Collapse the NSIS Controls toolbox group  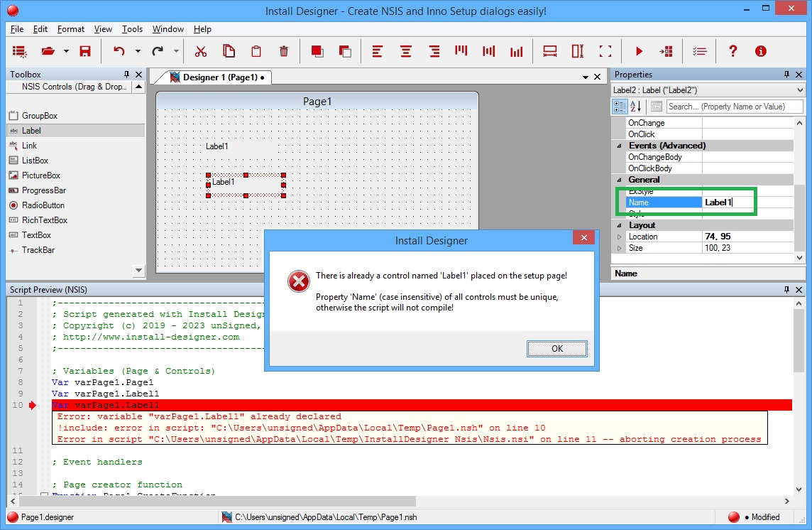pyautogui.click(x=139, y=87)
